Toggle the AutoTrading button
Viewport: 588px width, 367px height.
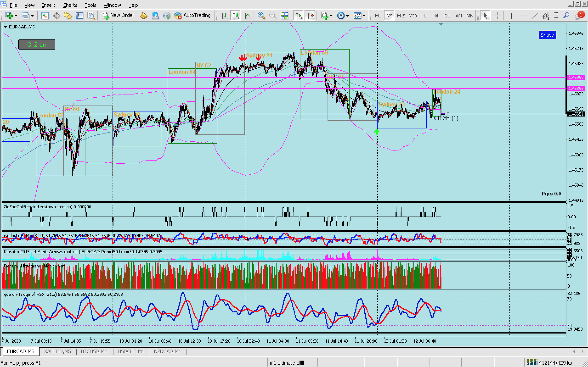[x=193, y=15]
